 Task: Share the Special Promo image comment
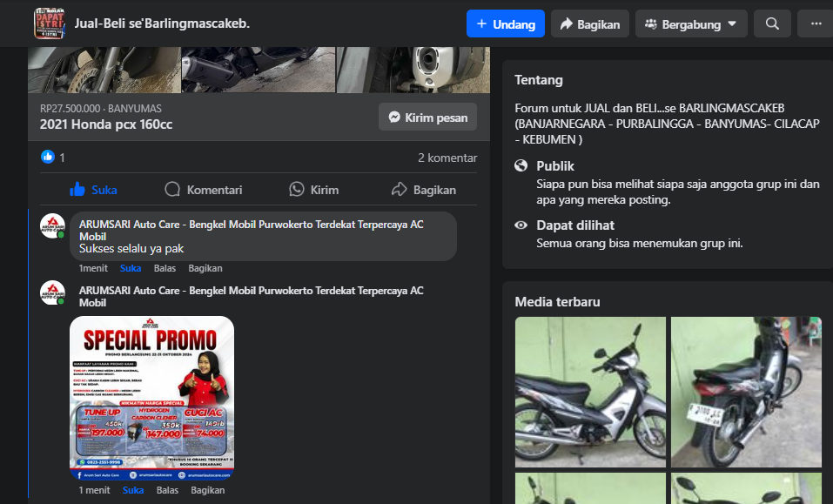pos(208,490)
